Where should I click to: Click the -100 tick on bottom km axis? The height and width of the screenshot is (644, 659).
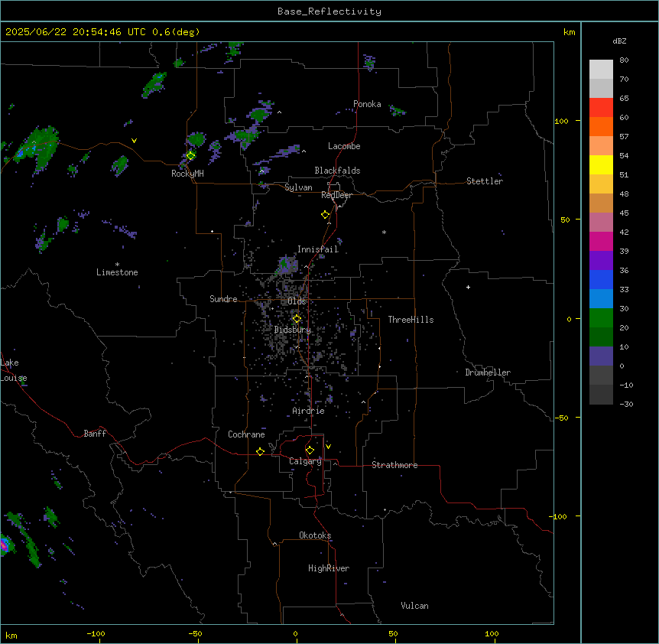96,633
